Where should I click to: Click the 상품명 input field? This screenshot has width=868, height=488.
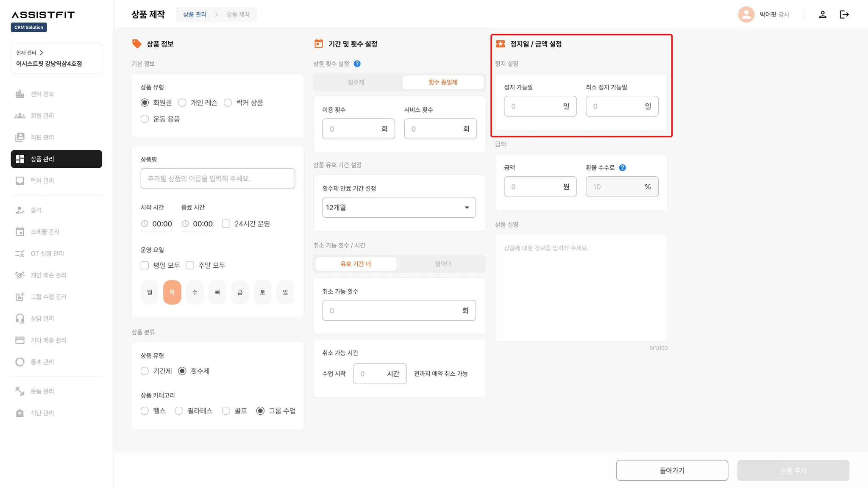217,178
